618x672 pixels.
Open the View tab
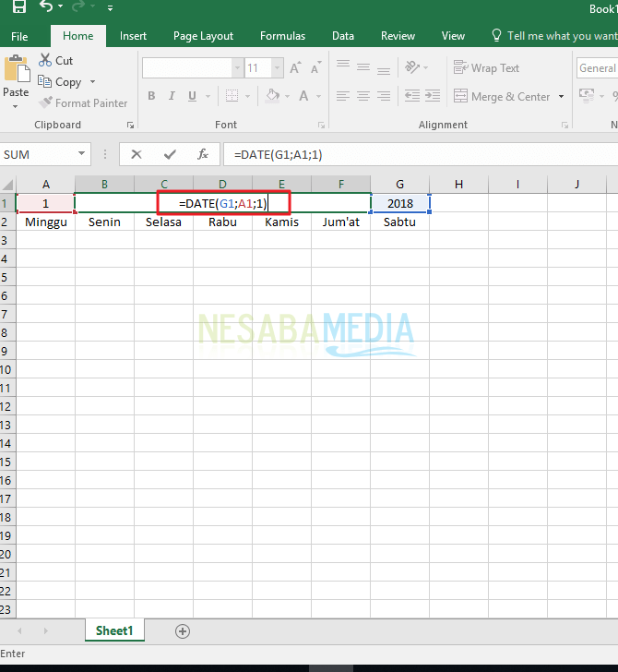click(x=453, y=36)
